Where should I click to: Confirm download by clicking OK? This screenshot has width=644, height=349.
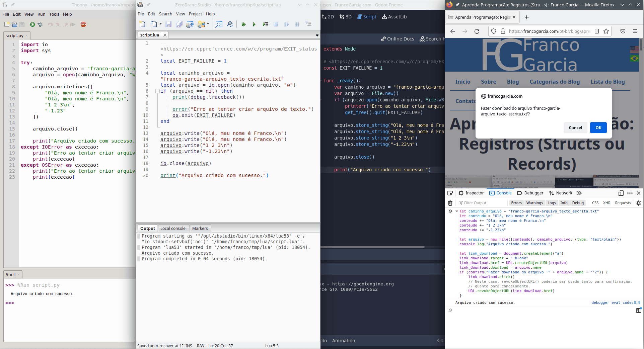click(598, 127)
